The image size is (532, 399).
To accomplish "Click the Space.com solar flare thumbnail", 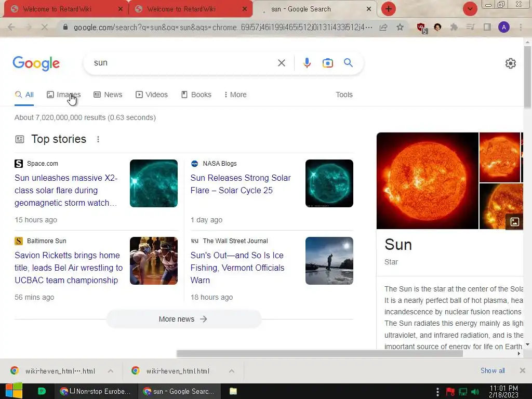I will tap(154, 183).
